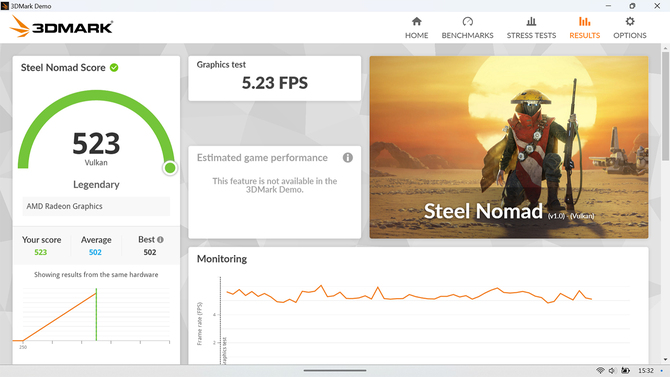
Task: Open the Home tab icon
Action: (417, 21)
